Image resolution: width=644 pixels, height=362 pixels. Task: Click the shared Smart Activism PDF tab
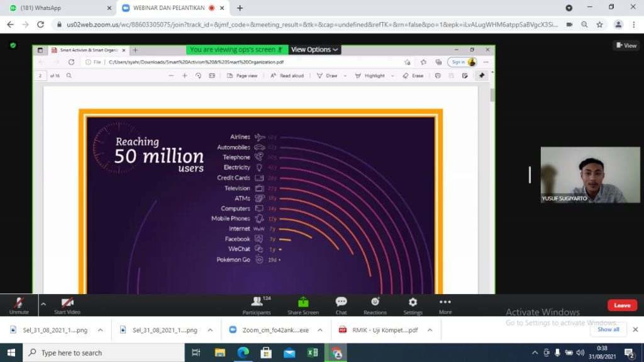(x=88, y=50)
